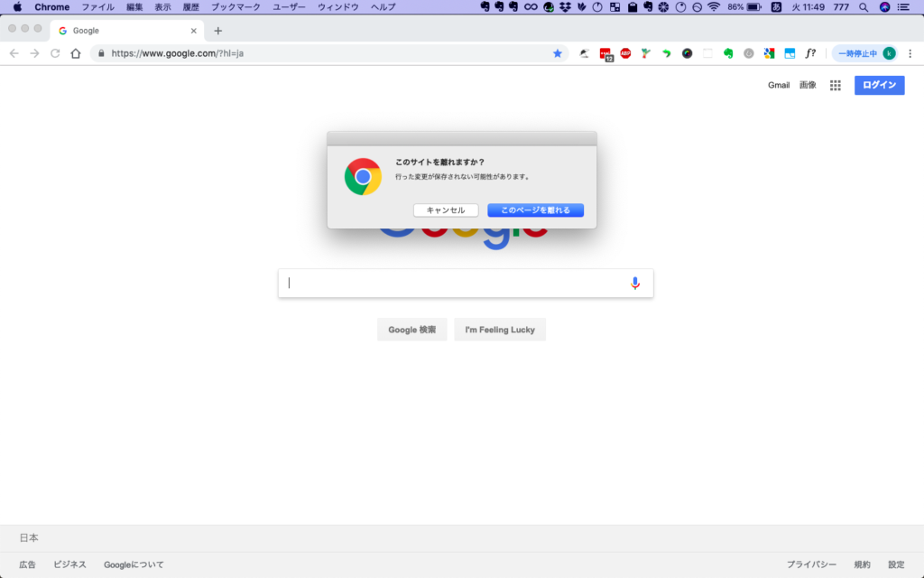Viewport: 924px width, 578px height.
Task: Open Dropbox from the menu bar
Action: (565, 7)
